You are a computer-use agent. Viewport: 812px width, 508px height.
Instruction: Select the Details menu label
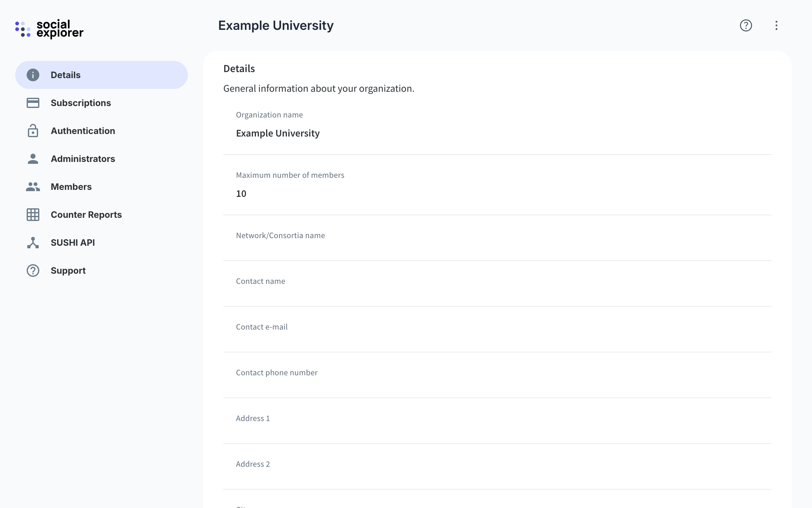(65, 75)
